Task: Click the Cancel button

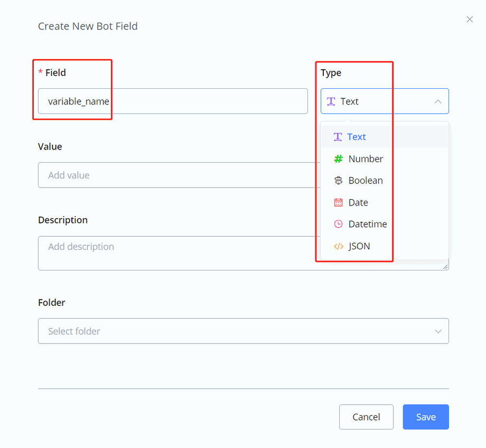Action: click(x=366, y=417)
